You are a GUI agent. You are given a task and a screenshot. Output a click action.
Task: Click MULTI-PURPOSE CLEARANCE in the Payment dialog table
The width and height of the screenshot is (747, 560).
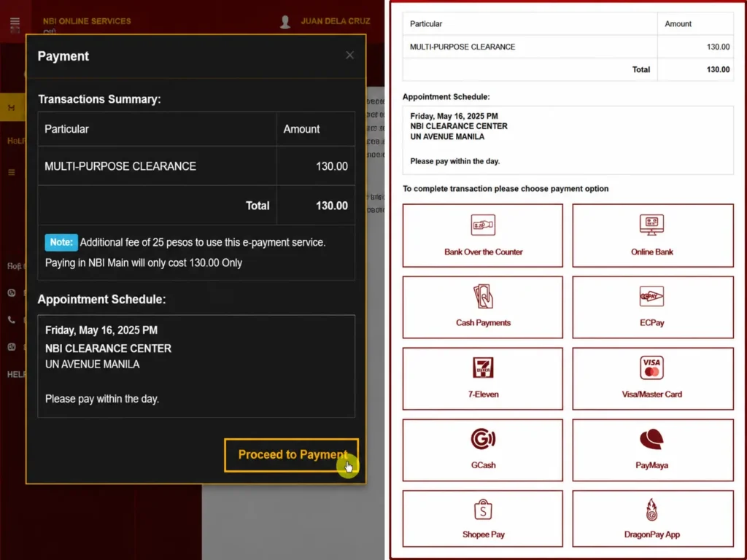120,166
